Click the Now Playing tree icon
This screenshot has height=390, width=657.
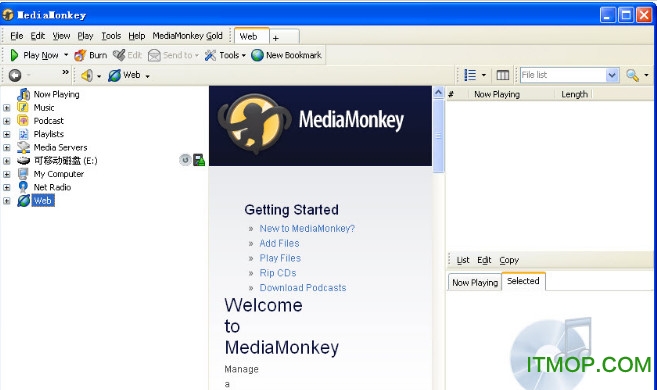(23, 94)
